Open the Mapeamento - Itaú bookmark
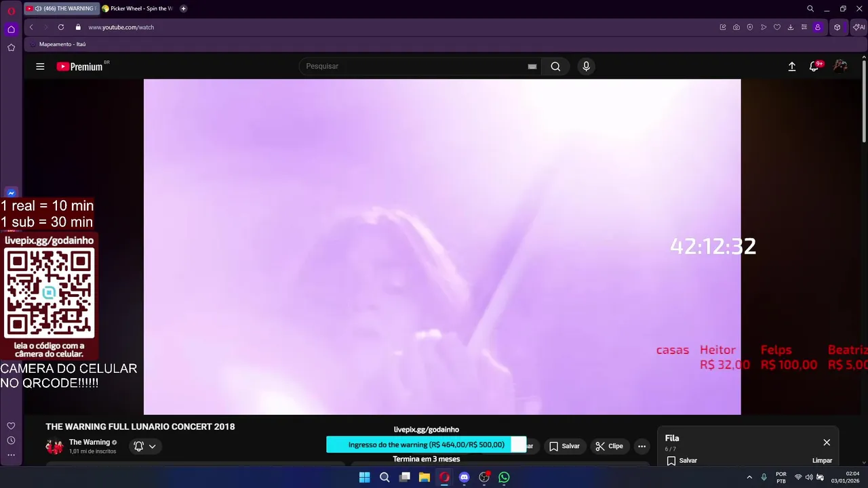The height and width of the screenshot is (488, 868). pos(58,44)
